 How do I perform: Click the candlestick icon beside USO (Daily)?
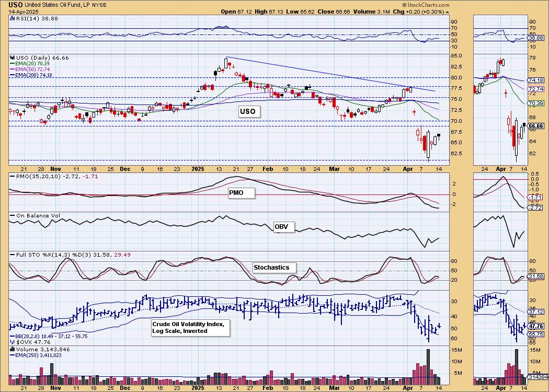(13, 58)
